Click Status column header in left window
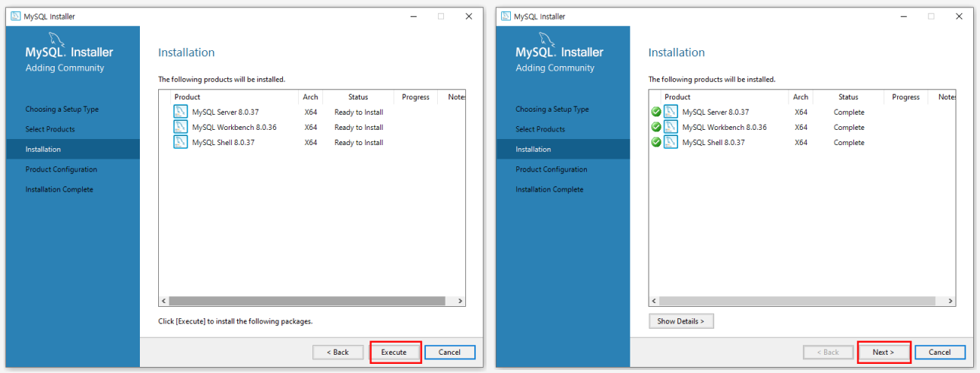The height and width of the screenshot is (373, 980). click(x=358, y=97)
